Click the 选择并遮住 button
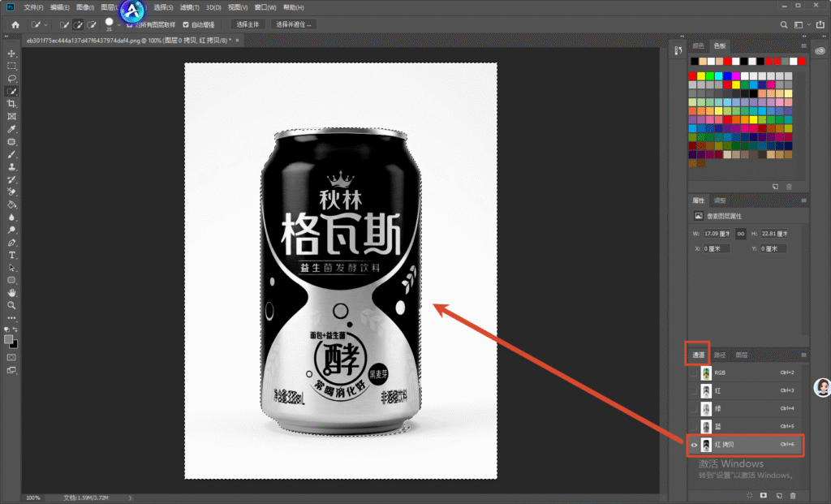This screenshot has height=504, width=831. [x=294, y=24]
